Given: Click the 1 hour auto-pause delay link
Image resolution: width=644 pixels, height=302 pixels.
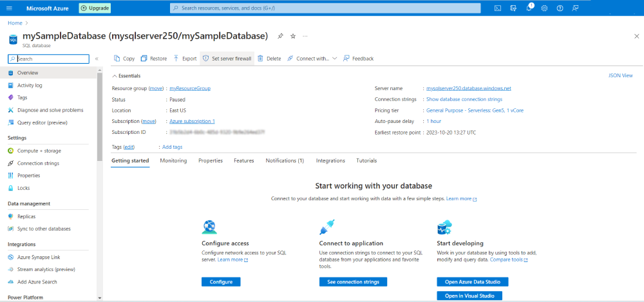Looking at the screenshot, I should (x=433, y=122).
